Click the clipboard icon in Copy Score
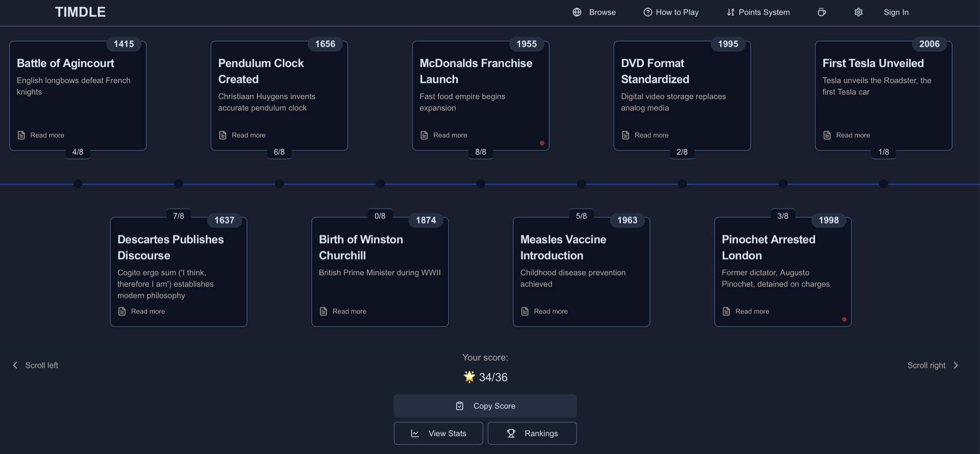Image resolution: width=980 pixels, height=454 pixels. pyautogui.click(x=460, y=406)
